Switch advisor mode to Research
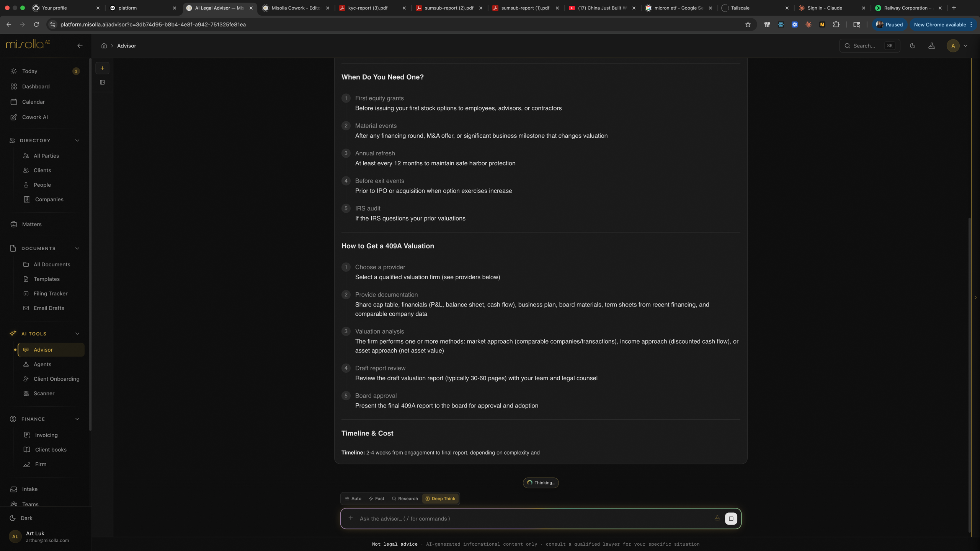Viewport: 980px width, 551px height. pos(405,499)
